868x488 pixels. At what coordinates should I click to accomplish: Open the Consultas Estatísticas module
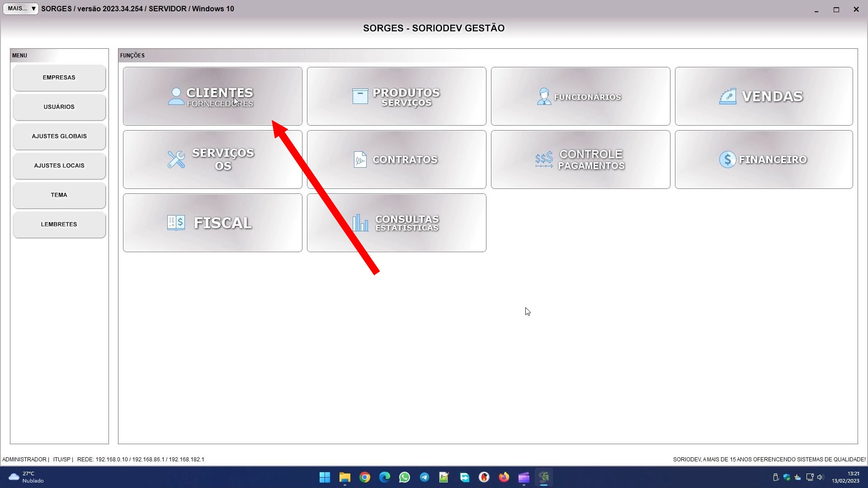pos(396,223)
